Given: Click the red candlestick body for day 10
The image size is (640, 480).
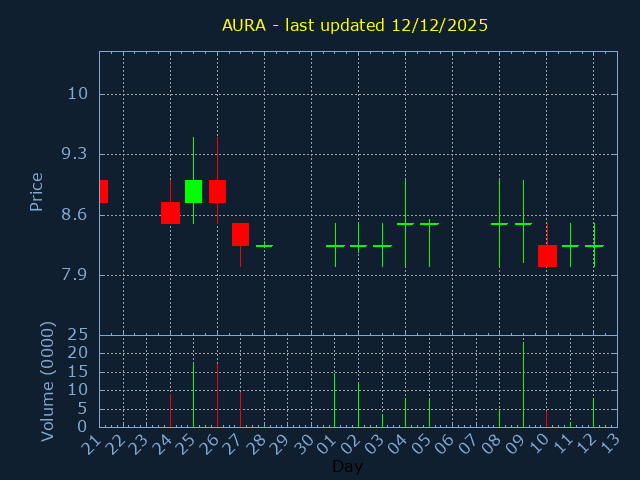Looking at the screenshot, I should 547,256.
